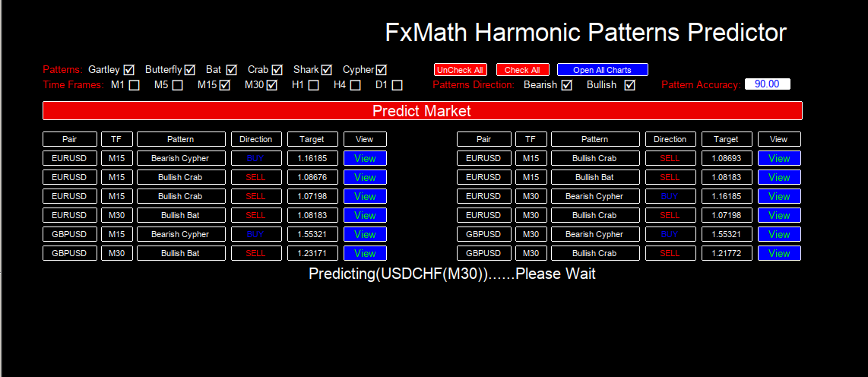868x377 pixels.
Task: Uncheck the Bat pattern checkbox
Action: coord(231,70)
